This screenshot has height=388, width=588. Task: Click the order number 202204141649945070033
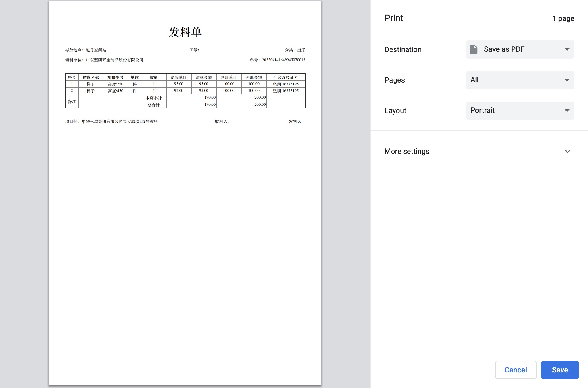[284, 60]
